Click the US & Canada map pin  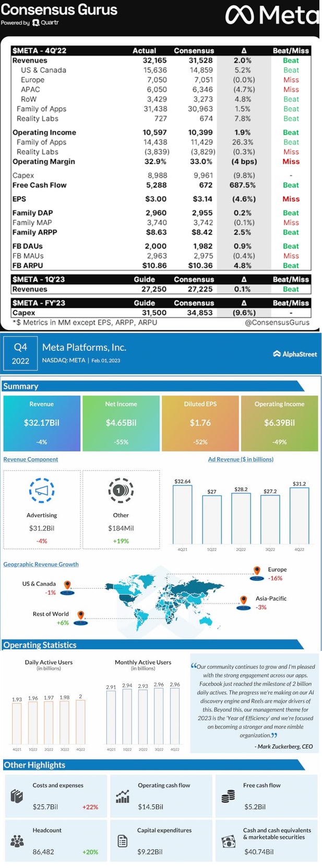pyautogui.click(x=67, y=587)
